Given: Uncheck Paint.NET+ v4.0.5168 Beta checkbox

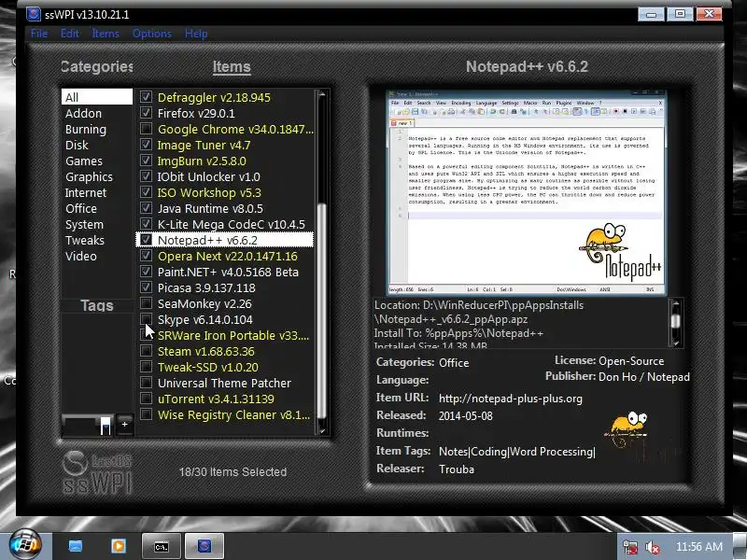Looking at the screenshot, I should pyautogui.click(x=146, y=272).
